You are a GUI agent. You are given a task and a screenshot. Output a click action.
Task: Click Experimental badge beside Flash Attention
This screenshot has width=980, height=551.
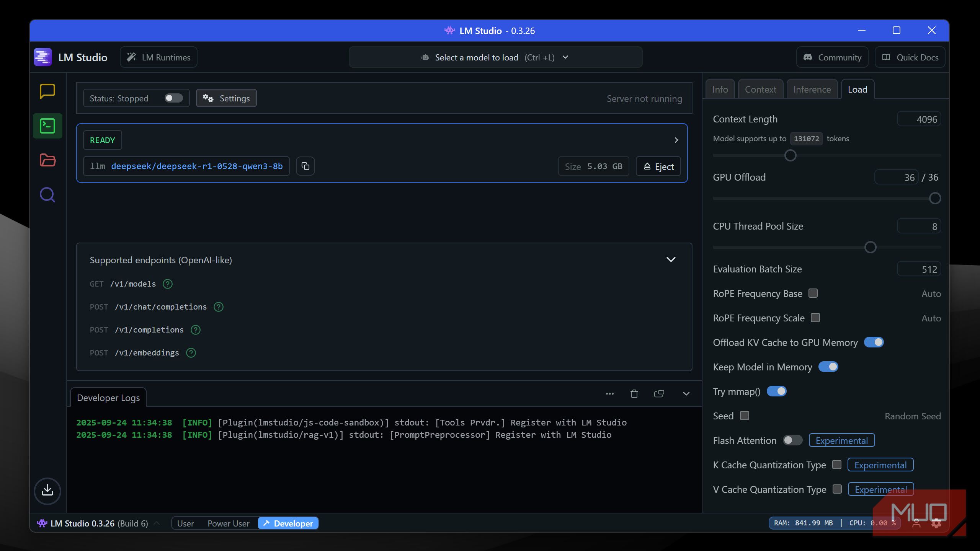coord(841,440)
